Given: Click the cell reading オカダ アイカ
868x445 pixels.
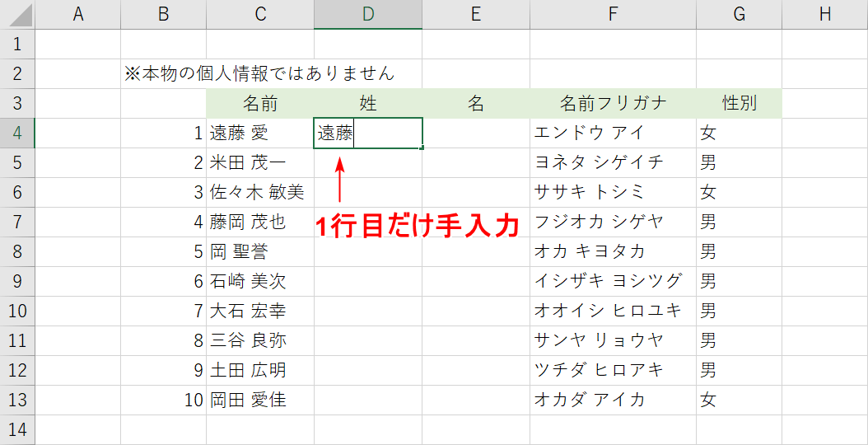Looking at the screenshot, I should (613, 400).
